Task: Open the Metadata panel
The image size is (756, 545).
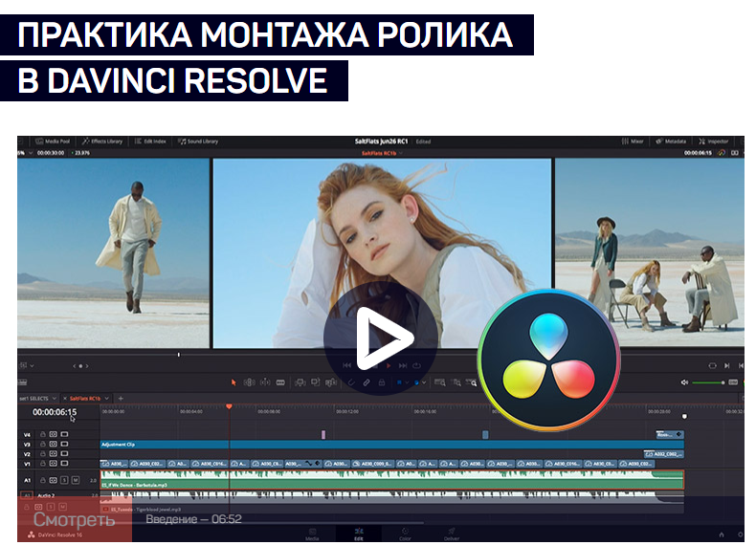Action: point(671,142)
